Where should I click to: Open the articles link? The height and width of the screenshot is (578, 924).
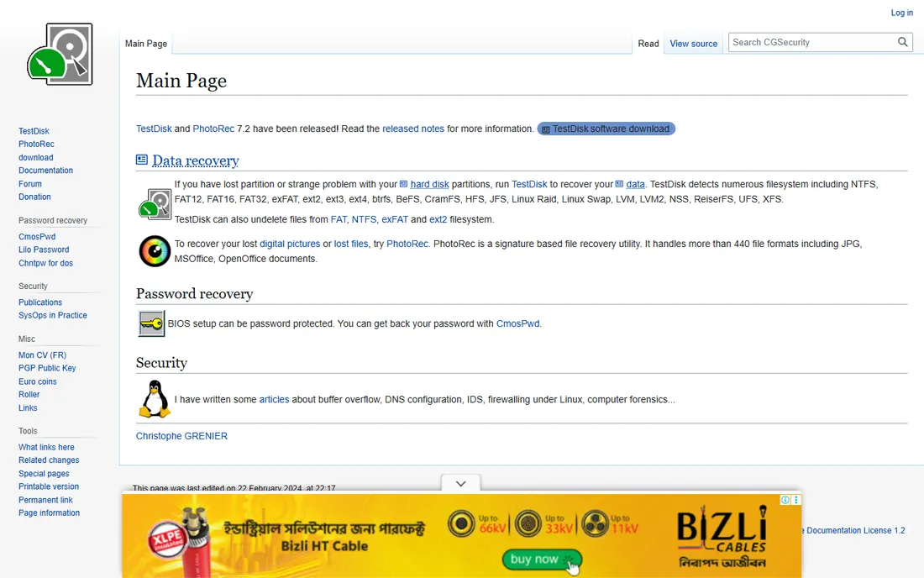pyautogui.click(x=274, y=399)
